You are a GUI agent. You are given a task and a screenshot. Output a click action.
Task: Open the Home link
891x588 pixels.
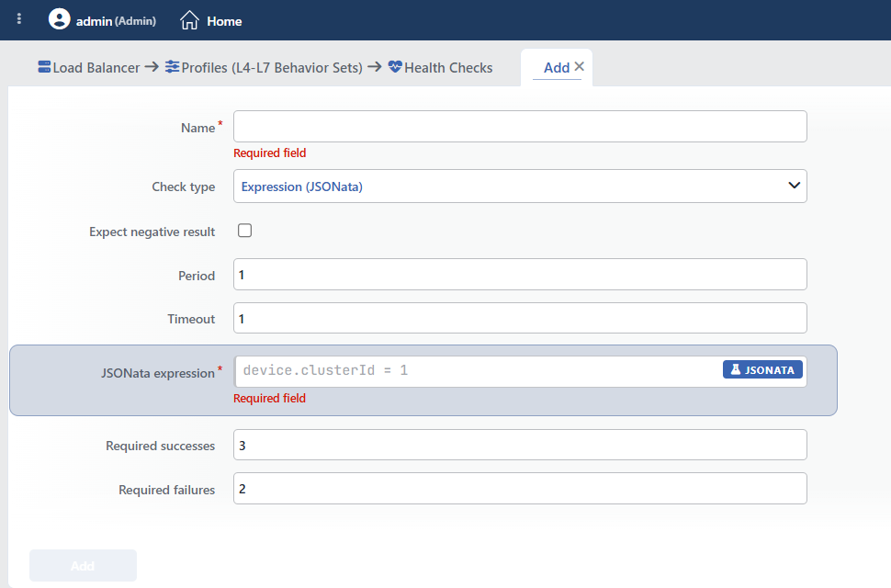[x=224, y=21]
